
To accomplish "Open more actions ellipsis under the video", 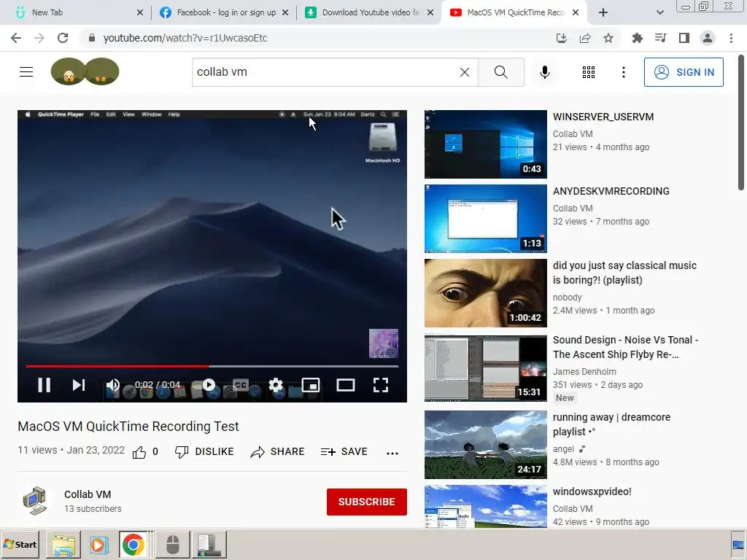I will (392, 453).
